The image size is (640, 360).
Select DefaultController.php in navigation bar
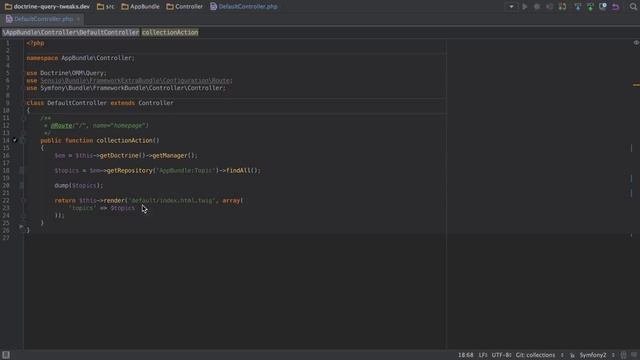[244, 7]
